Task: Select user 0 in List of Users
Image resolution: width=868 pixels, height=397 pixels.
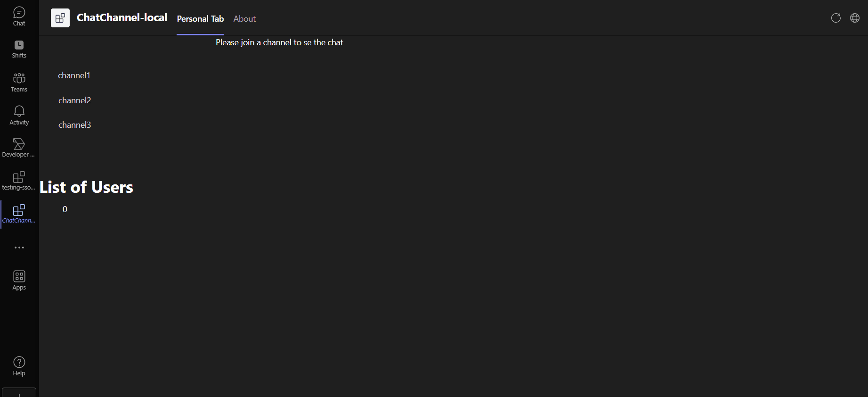Action: point(65,209)
